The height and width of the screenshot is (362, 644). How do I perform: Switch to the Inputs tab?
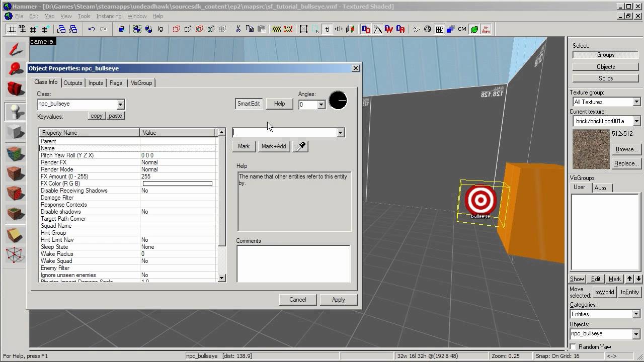[96, 83]
